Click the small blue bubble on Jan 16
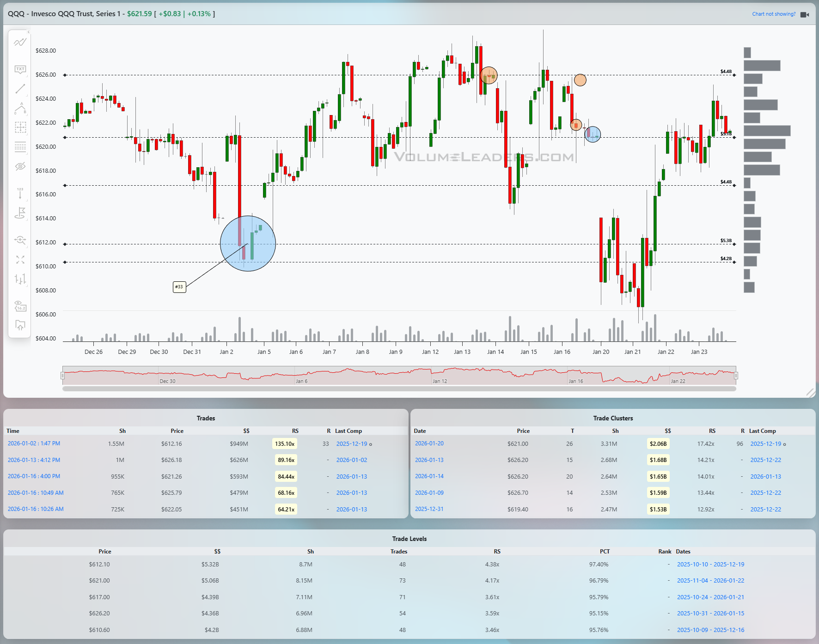The image size is (819, 644). (593, 134)
